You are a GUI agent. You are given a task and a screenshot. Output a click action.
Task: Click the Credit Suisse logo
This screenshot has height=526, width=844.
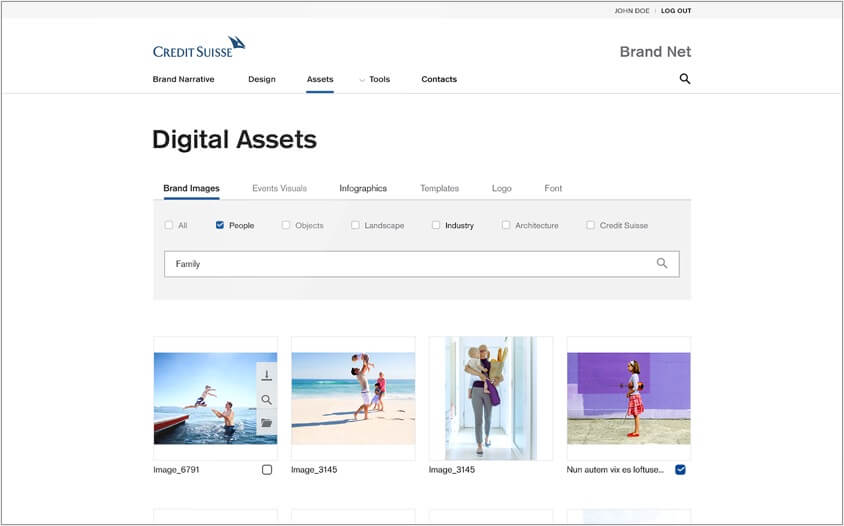point(198,47)
